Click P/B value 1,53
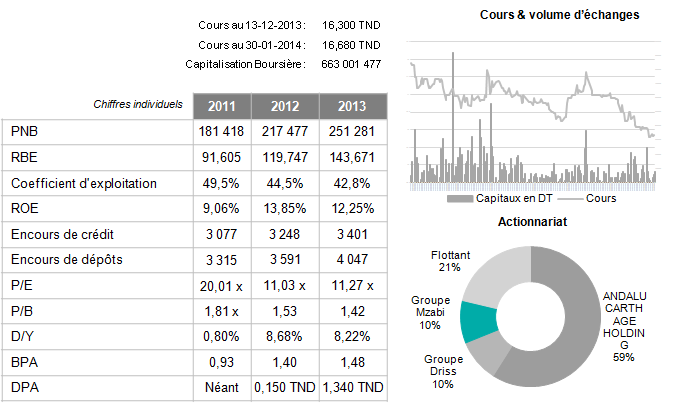The height and width of the screenshot is (405, 680). (x=284, y=311)
